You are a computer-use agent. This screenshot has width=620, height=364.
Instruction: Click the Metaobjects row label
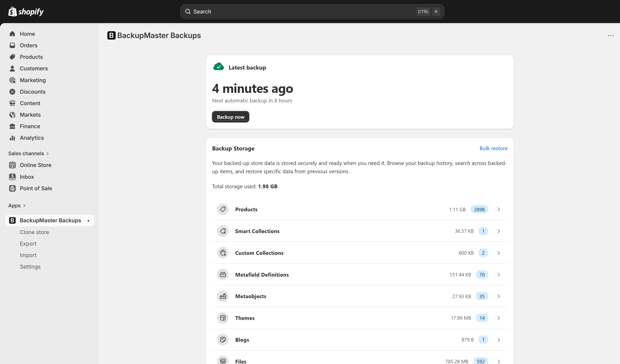251,296
